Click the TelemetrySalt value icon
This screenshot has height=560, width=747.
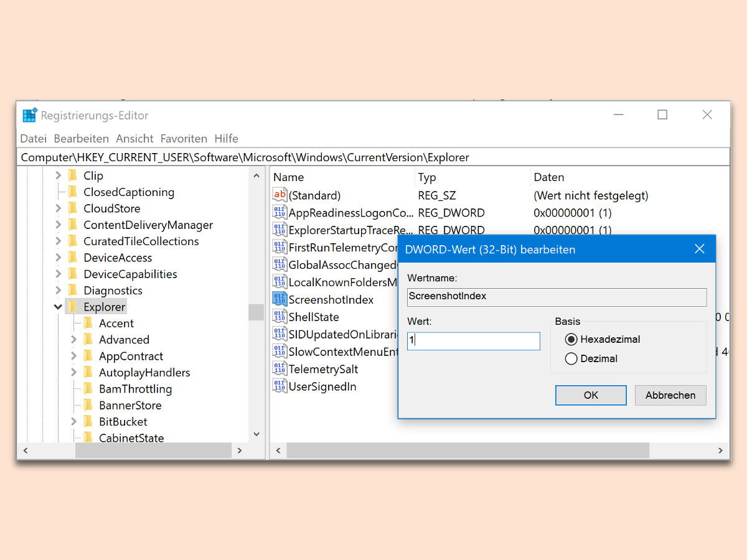pyautogui.click(x=280, y=369)
